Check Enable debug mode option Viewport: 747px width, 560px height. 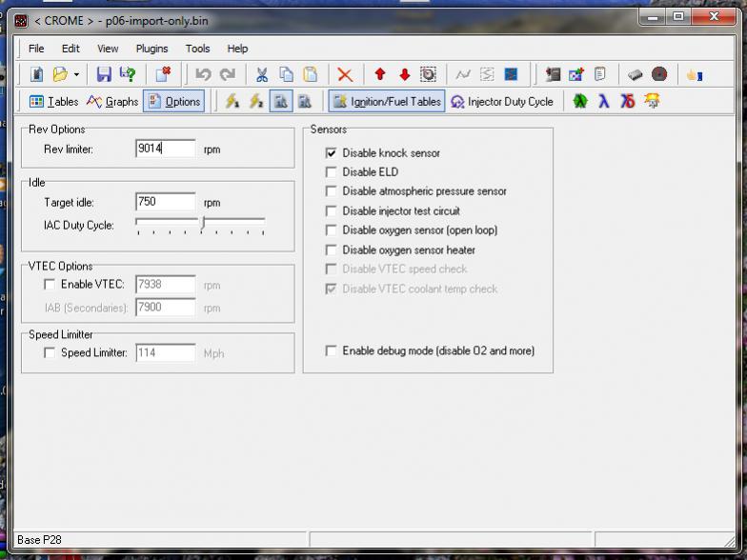click(331, 350)
